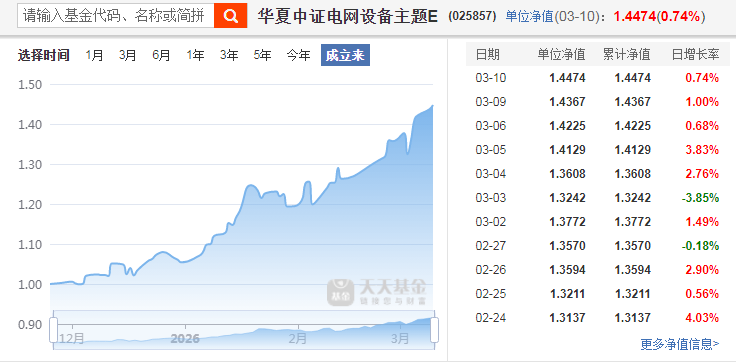This screenshot has width=736, height=362.
Task: Click the fund code 025857
Action: (472, 16)
